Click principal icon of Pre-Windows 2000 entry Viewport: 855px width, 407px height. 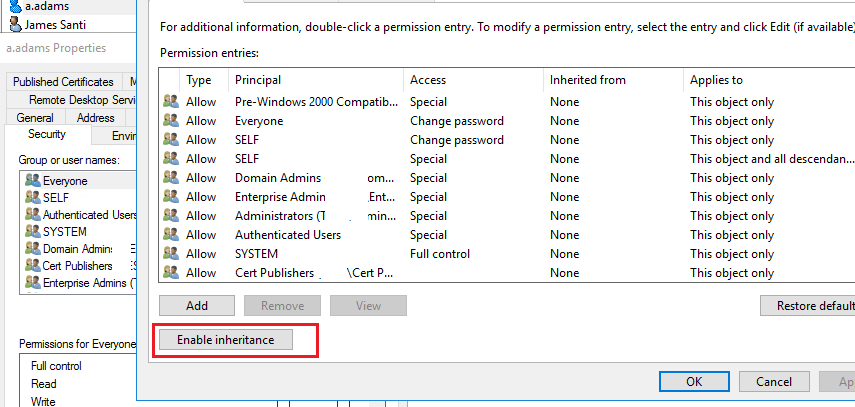(x=171, y=102)
